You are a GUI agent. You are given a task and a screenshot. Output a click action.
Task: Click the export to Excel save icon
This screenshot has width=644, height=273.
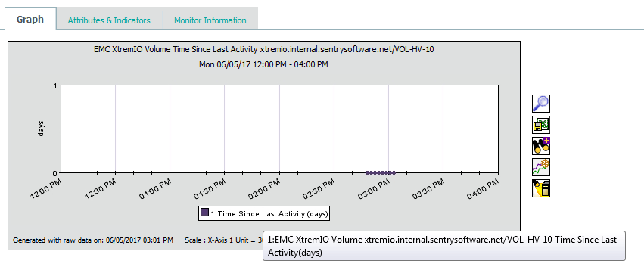541,124
